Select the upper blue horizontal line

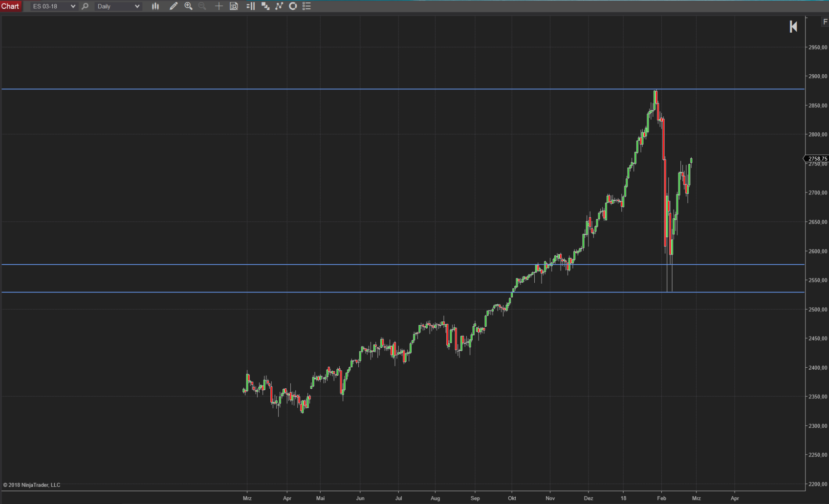[x=403, y=89]
